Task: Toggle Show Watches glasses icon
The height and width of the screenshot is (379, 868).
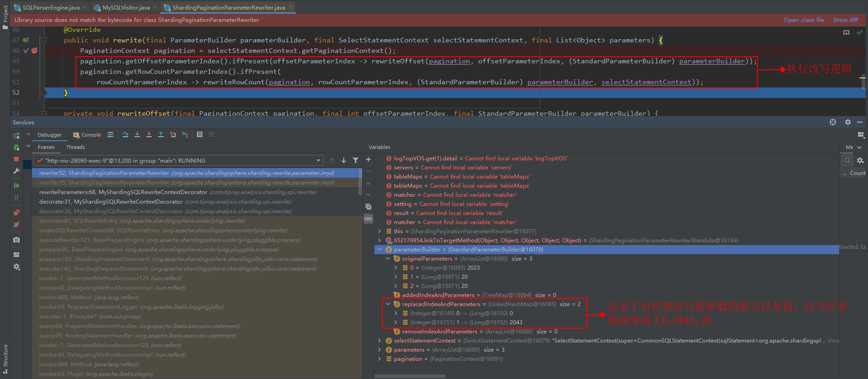Action: (368, 219)
